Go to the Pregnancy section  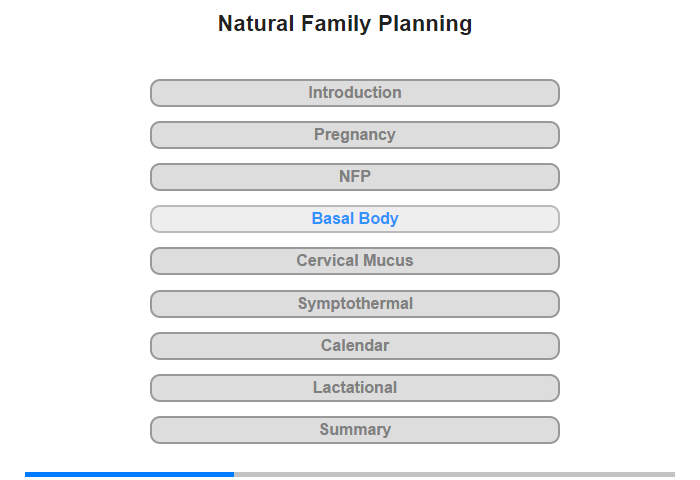click(x=355, y=135)
